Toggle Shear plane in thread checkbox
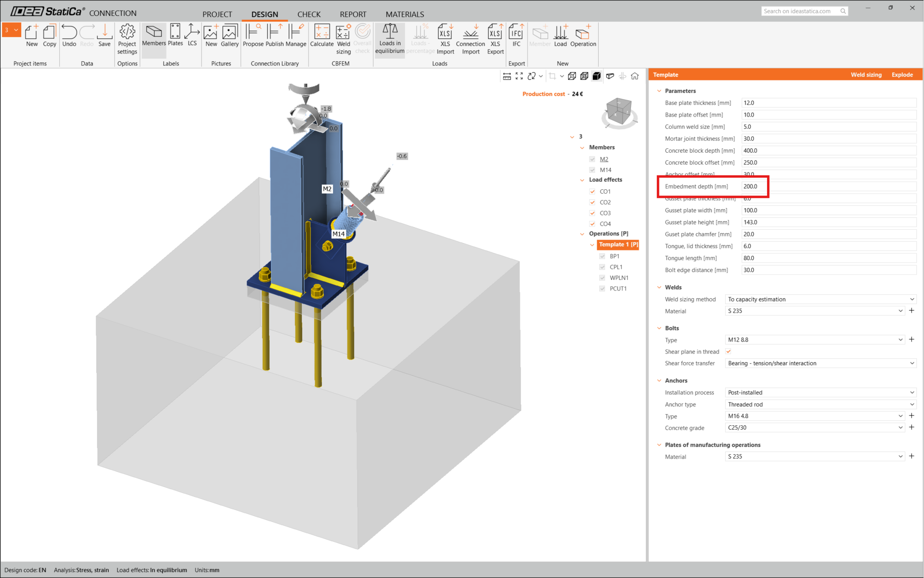The image size is (924, 578). (728, 352)
